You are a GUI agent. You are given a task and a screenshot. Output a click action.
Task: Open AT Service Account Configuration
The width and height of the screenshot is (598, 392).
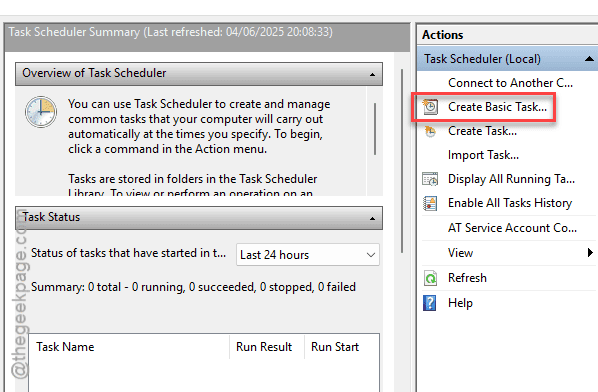click(x=512, y=228)
